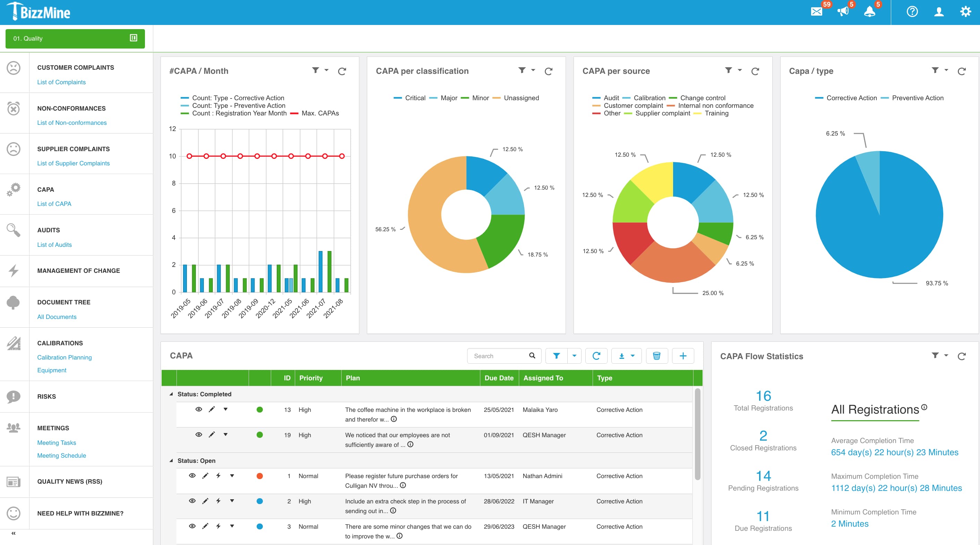Click the trash icon in CAPA toolbar
980x545 pixels.
pos(657,356)
